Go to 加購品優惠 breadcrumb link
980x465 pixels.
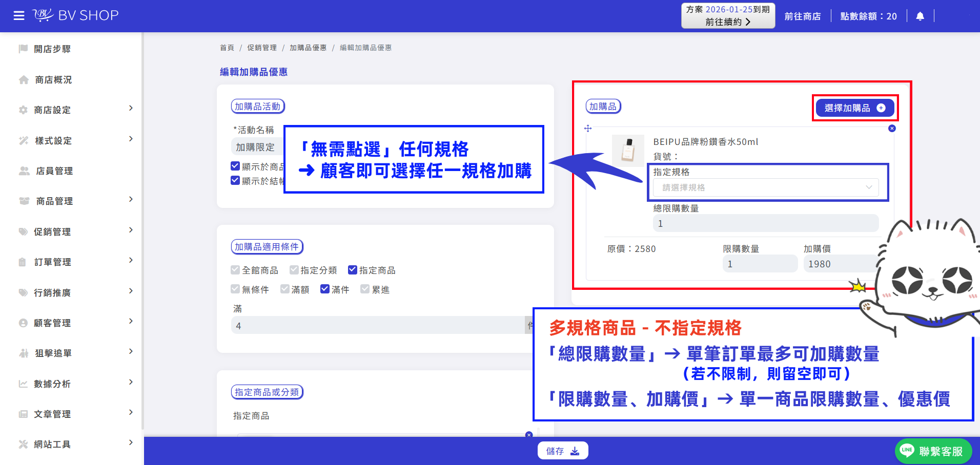point(308,48)
